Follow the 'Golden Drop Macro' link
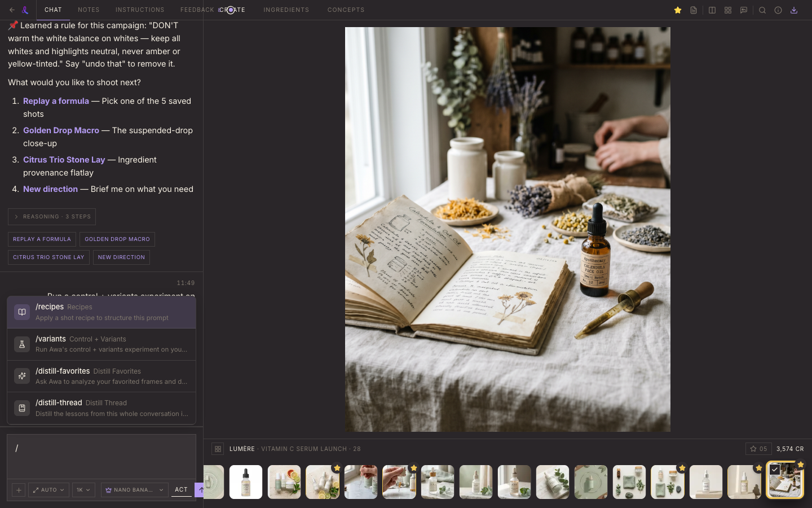The height and width of the screenshot is (508, 812). tap(61, 130)
